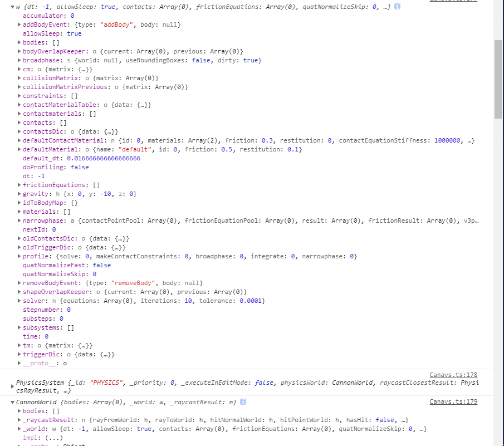
Task: Expand the w object's bodies array
Action: click(x=19, y=42)
